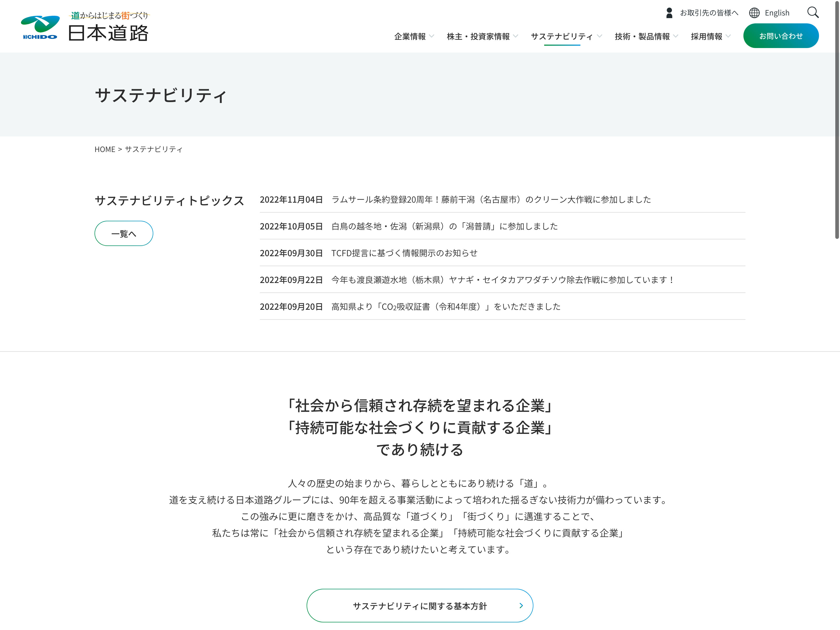Screen dimensions: 840x630
Task: Open the 白鳥の越冬地・佐潟 news item
Action: click(x=444, y=227)
